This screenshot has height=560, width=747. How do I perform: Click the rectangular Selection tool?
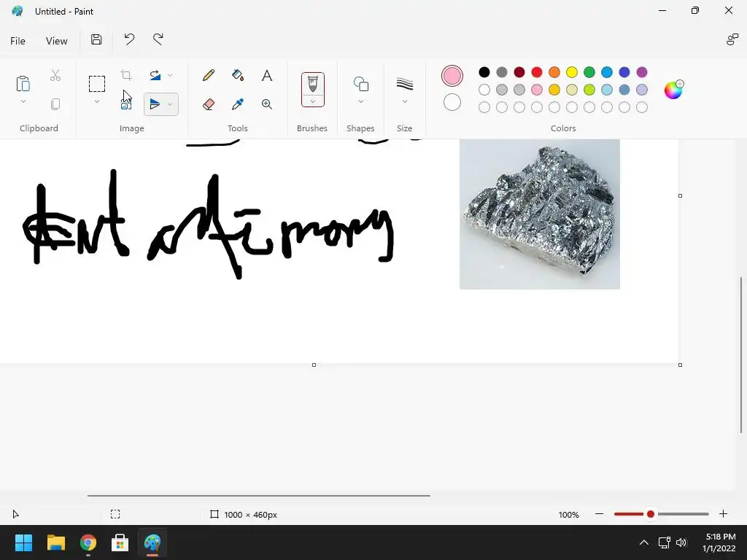(97, 84)
